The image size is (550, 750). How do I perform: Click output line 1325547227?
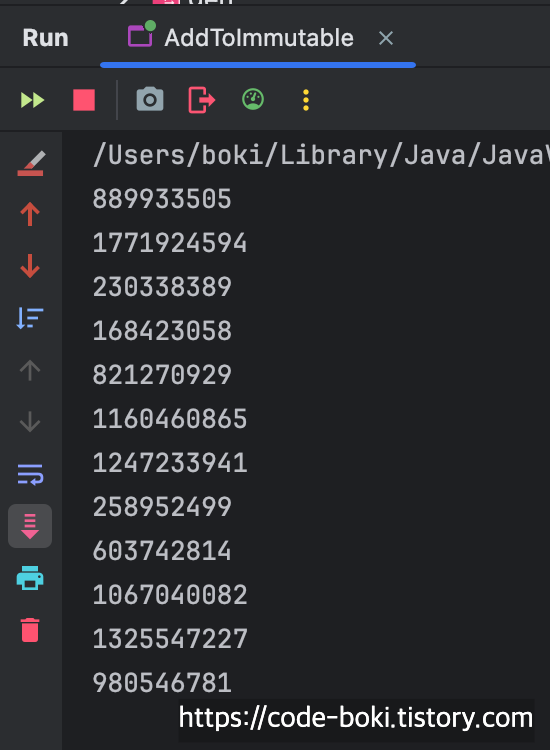point(170,639)
